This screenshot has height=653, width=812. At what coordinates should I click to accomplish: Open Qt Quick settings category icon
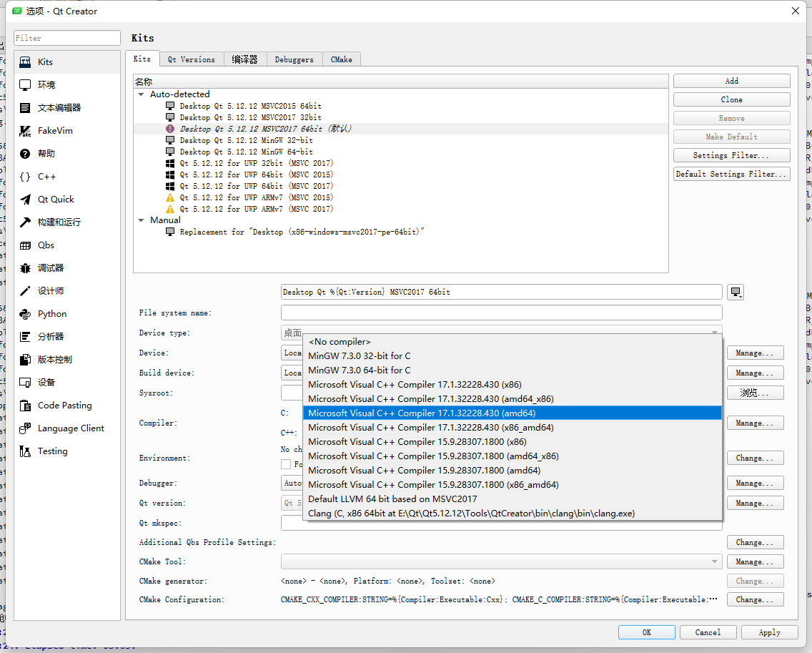[25, 200]
